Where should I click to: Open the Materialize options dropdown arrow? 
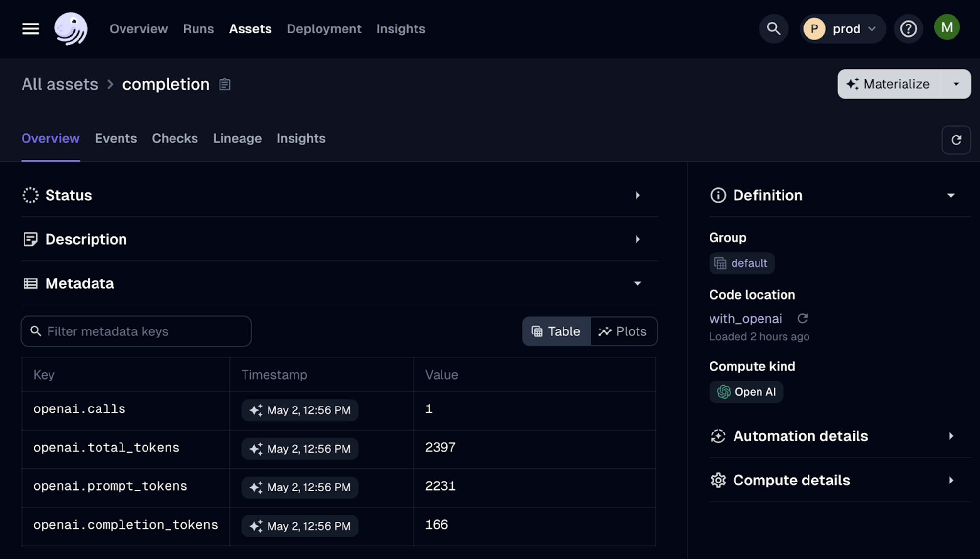click(956, 84)
